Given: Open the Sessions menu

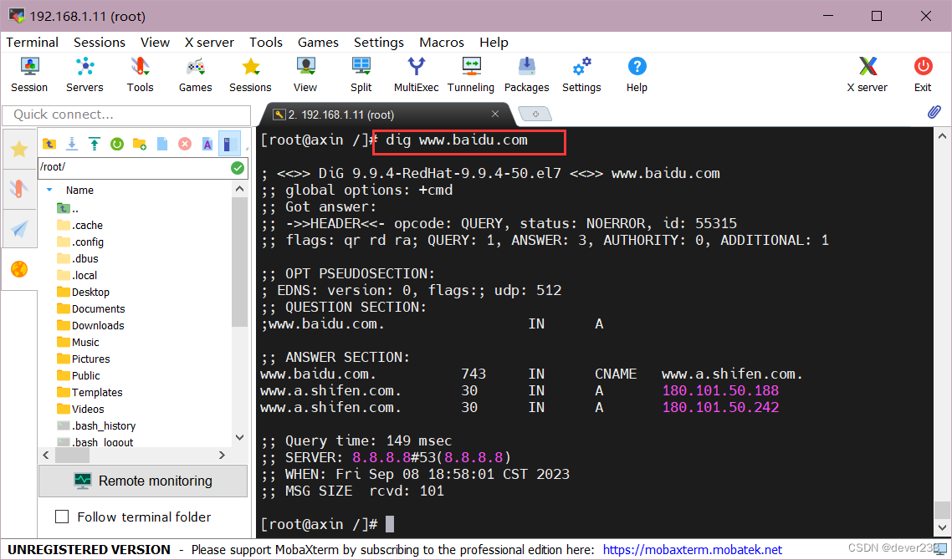Looking at the screenshot, I should (100, 43).
